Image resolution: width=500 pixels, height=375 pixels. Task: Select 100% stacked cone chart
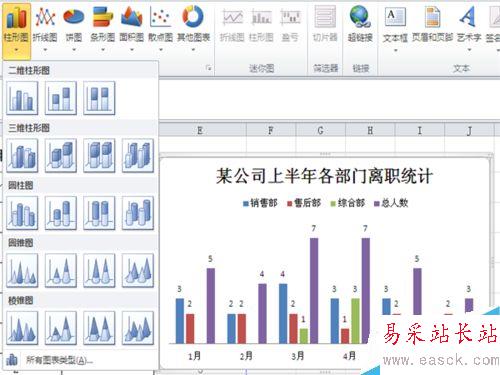[99, 271]
